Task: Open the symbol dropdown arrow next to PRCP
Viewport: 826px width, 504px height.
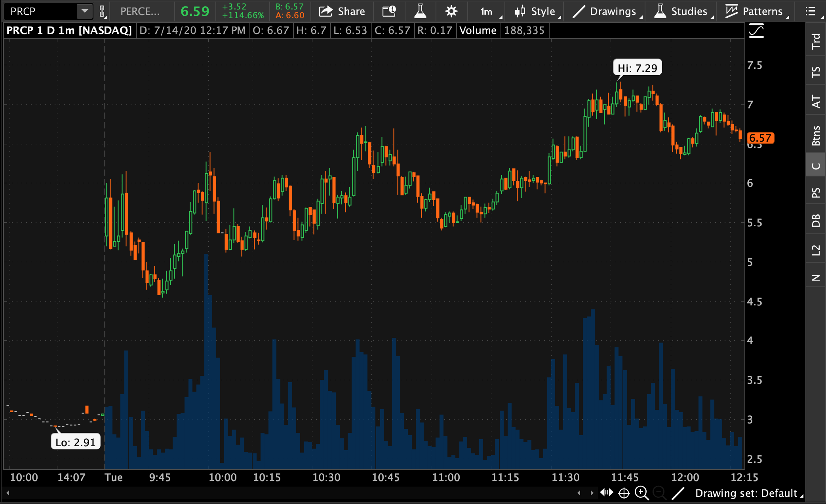Action: pos(85,11)
